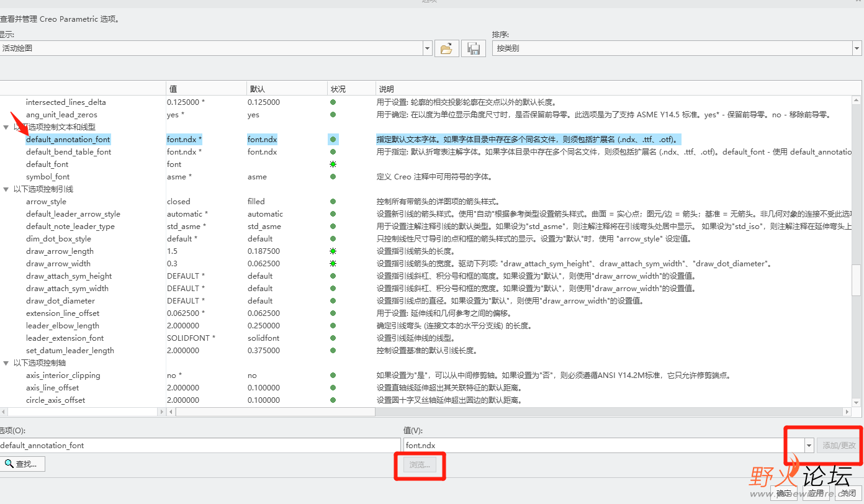Click the 关闭 button
This screenshot has width=864, height=504.
tap(848, 493)
